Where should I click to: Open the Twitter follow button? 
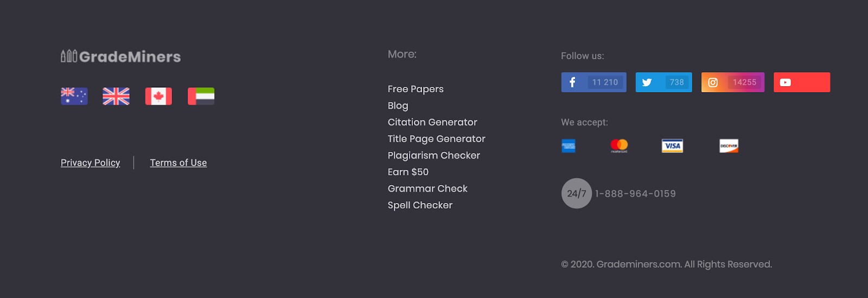(x=663, y=82)
